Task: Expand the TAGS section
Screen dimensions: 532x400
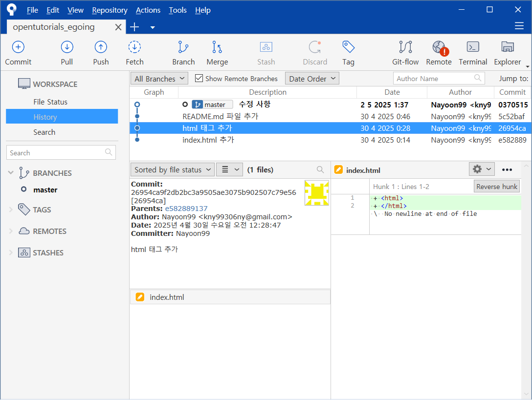Action: 11,210
